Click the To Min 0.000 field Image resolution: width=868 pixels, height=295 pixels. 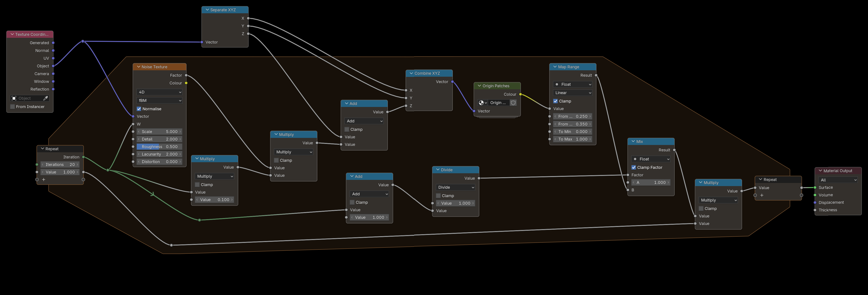(573, 132)
